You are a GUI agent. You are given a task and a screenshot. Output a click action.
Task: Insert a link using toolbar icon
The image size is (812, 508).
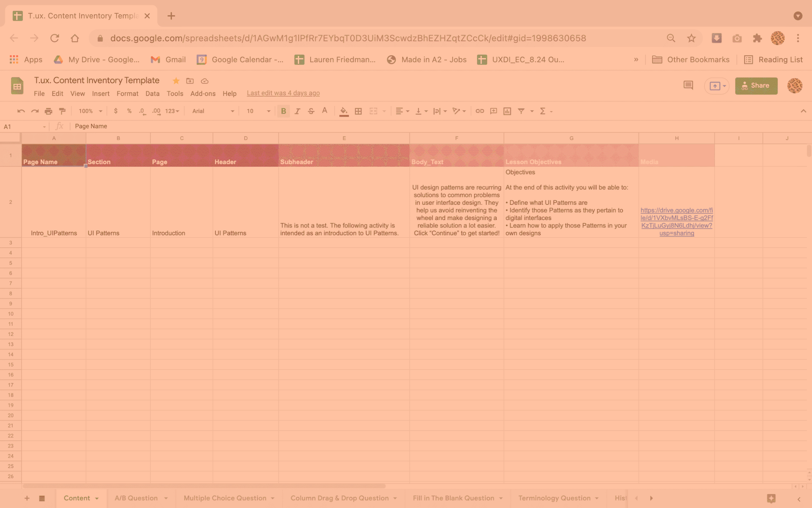pyautogui.click(x=479, y=111)
